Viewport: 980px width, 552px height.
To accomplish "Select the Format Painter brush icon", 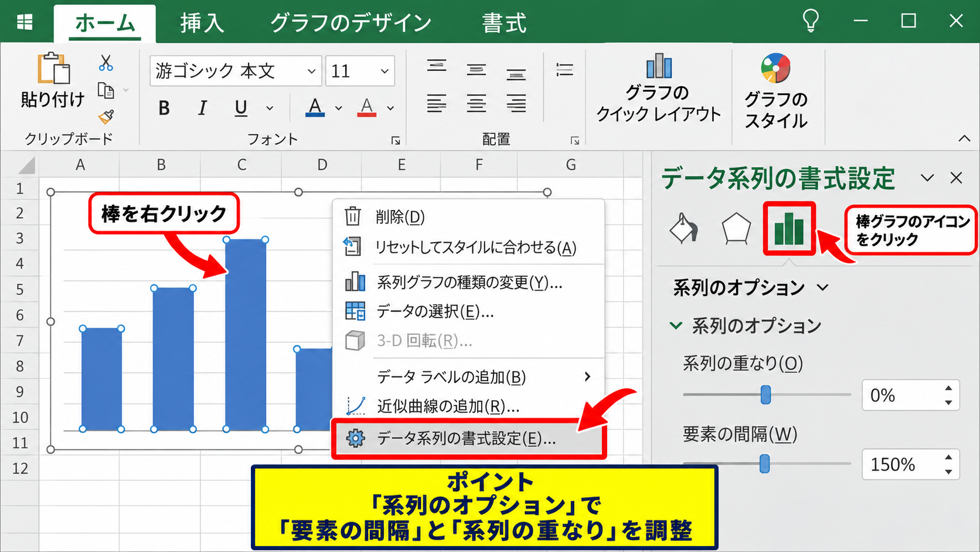I will click(106, 117).
